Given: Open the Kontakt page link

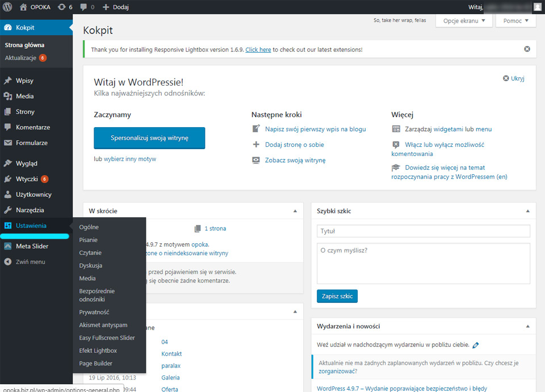Looking at the screenshot, I should click(x=171, y=354).
